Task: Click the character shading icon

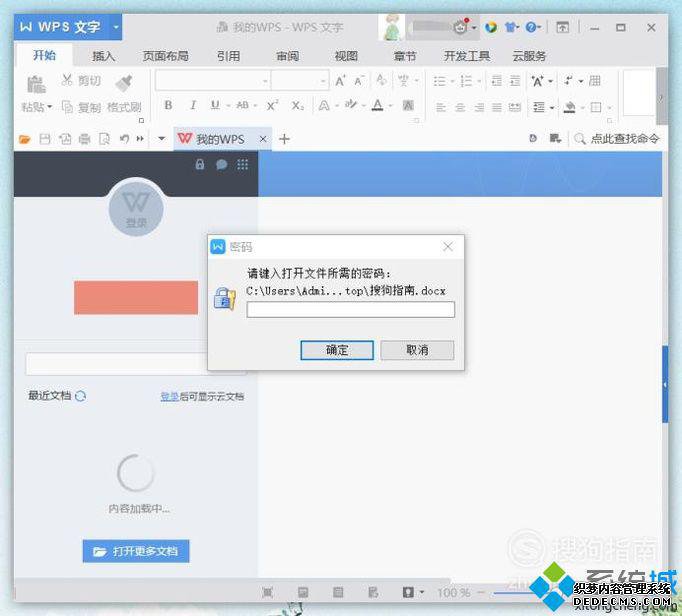Action: pos(408,105)
